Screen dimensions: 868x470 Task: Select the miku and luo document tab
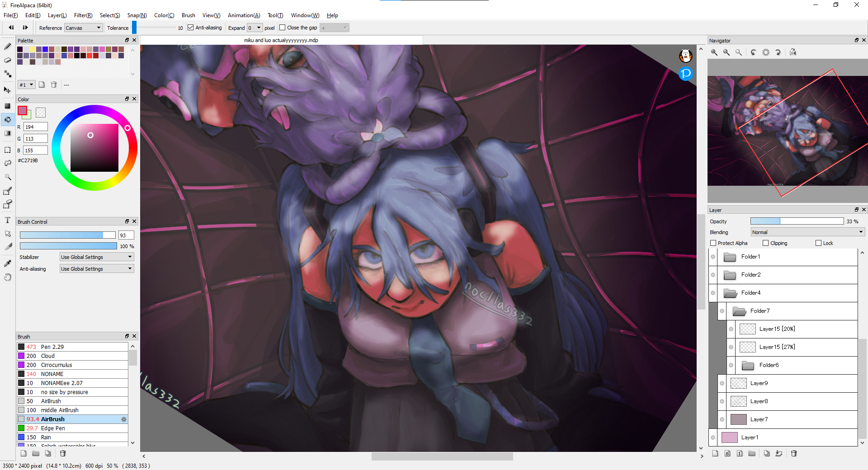click(x=281, y=40)
